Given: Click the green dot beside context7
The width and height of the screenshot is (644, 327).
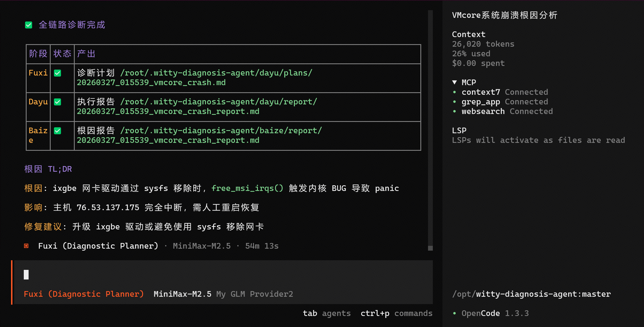Looking at the screenshot, I should [454, 92].
